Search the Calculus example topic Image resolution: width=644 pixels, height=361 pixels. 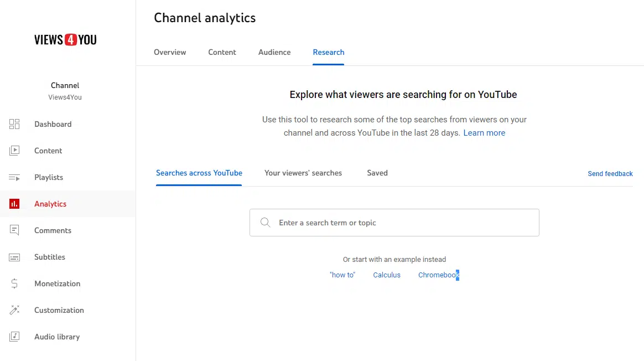386,275
